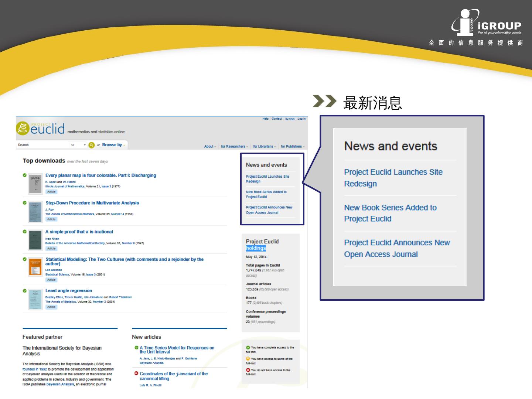532x399 pixels.
Task: Expand the About menu
Action: click(x=210, y=147)
